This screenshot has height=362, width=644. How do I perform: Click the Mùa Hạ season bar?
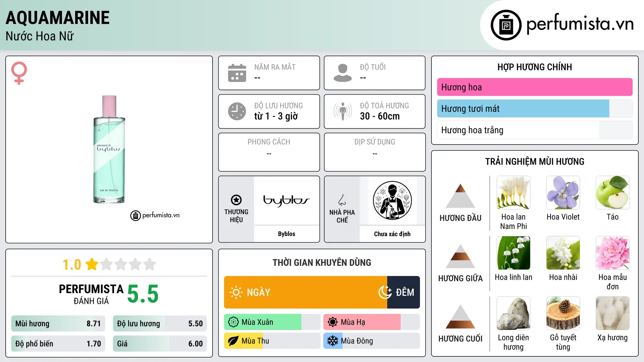click(371, 322)
